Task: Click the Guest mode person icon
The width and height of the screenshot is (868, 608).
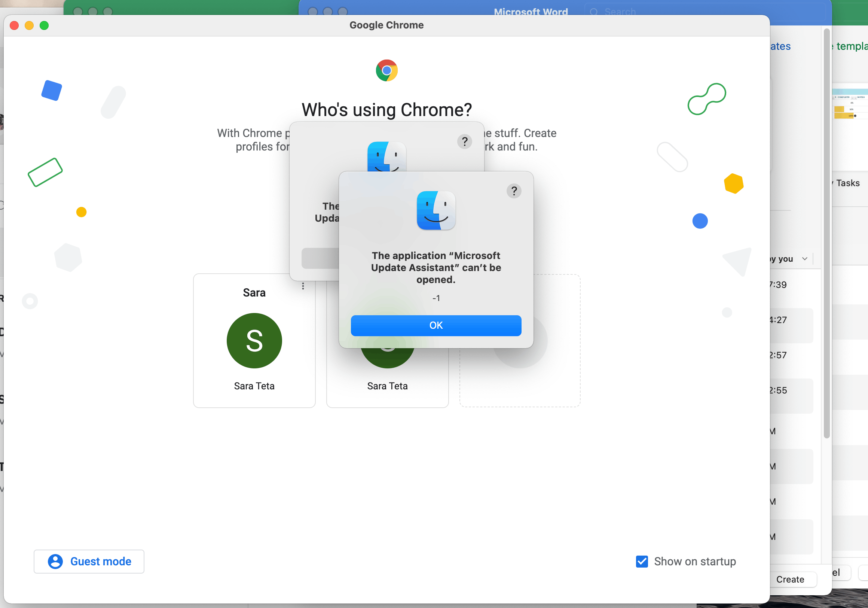Action: (55, 562)
